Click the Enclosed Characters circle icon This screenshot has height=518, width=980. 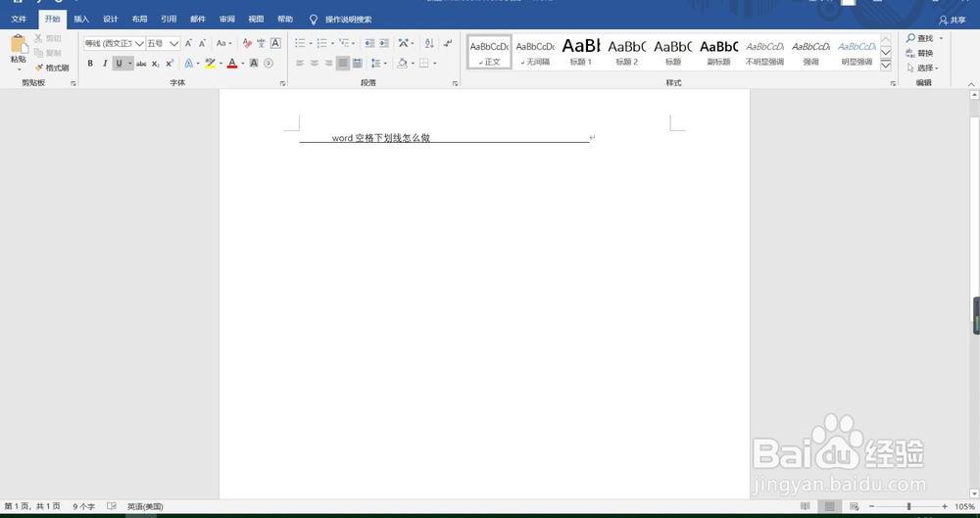tap(269, 63)
